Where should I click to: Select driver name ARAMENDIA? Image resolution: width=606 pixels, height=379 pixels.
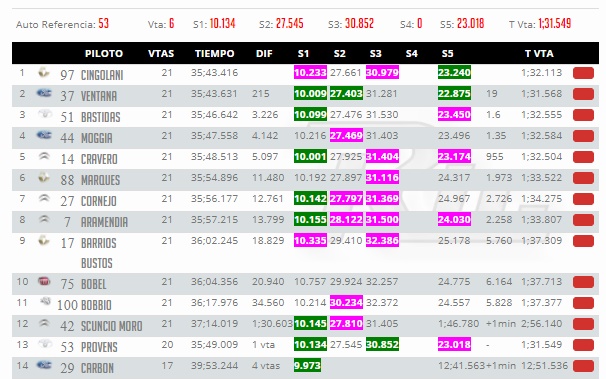[x=104, y=222]
